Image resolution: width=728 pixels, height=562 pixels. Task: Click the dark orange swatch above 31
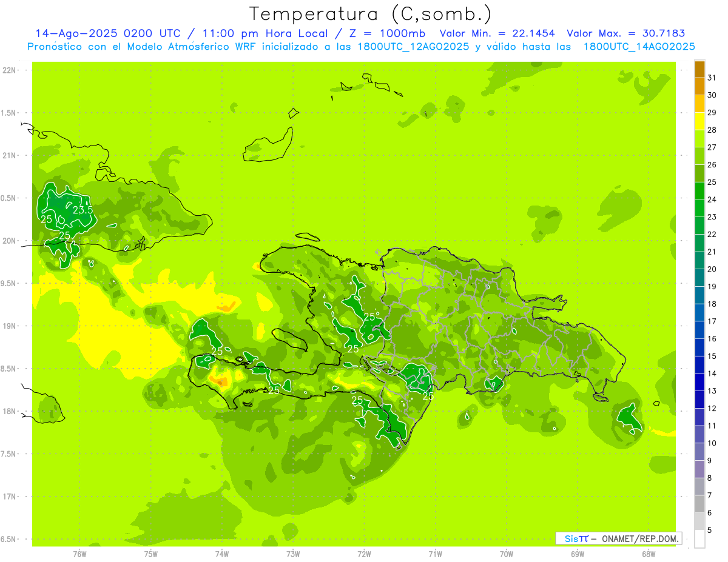(x=699, y=69)
